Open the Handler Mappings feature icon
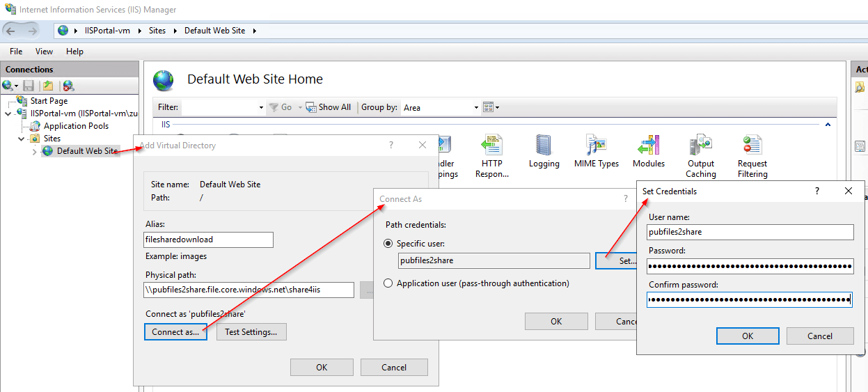 (445, 156)
